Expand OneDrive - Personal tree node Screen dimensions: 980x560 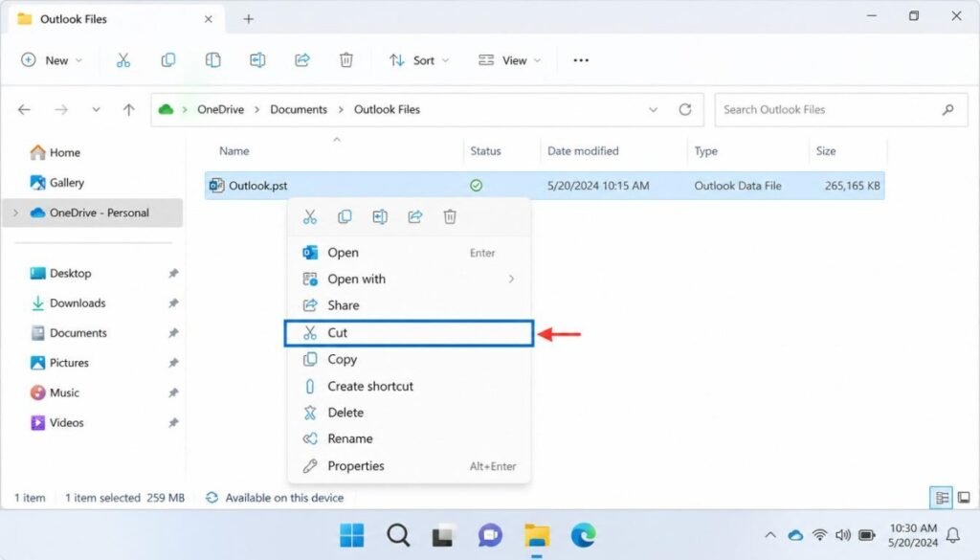click(16, 213)
